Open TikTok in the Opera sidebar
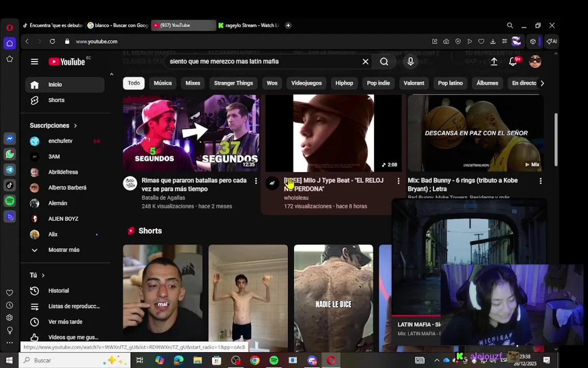This screenshot has width=588, height=368. tap(10, 185)
